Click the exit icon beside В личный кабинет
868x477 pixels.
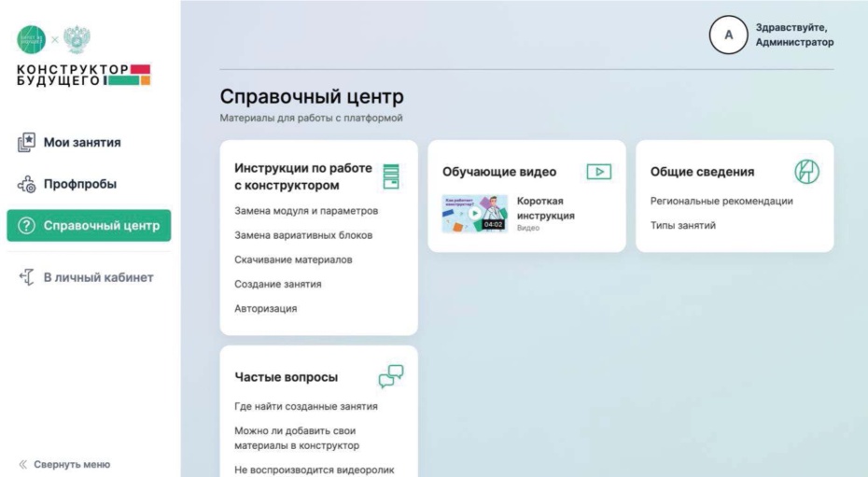(x=26, y=277)
